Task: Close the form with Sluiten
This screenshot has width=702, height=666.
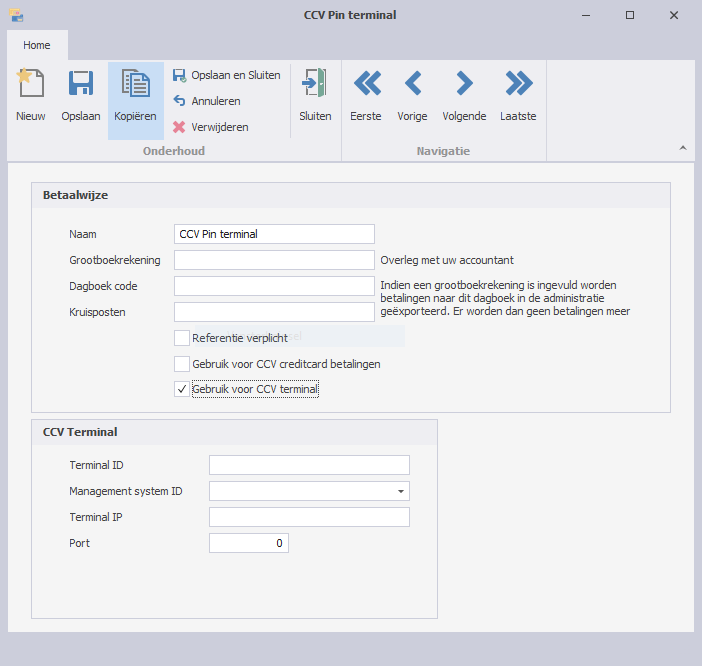Action: [315, 95]
